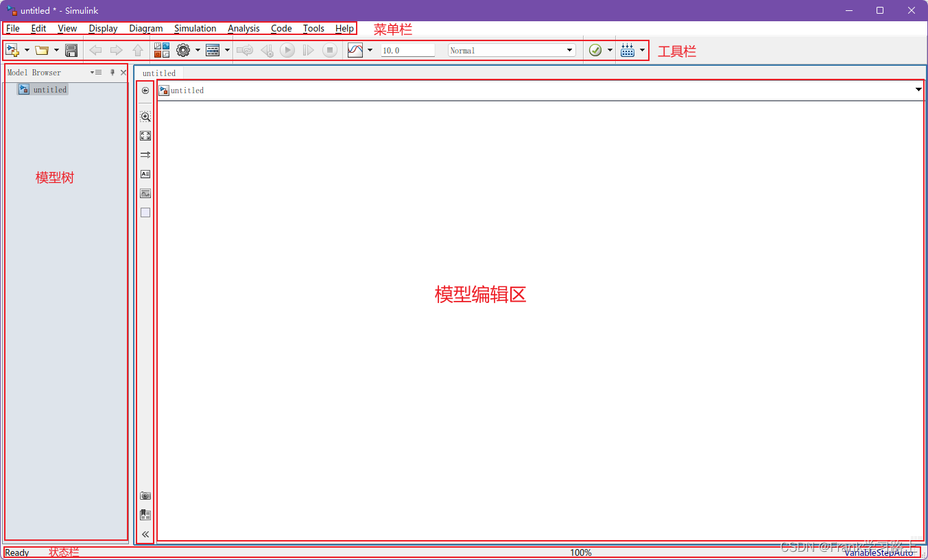
Task: Click the Save model icon
Action: pyautogui.click(x=71, y=49)
